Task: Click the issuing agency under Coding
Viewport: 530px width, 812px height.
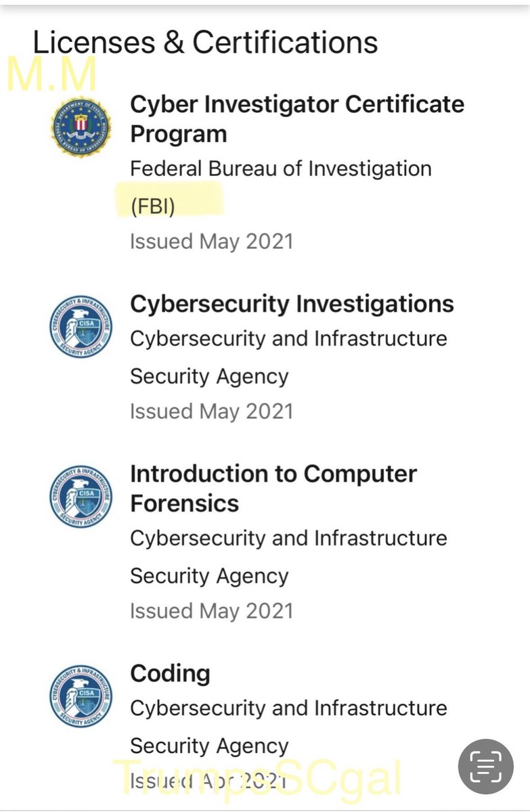Action: click(288, 726)
